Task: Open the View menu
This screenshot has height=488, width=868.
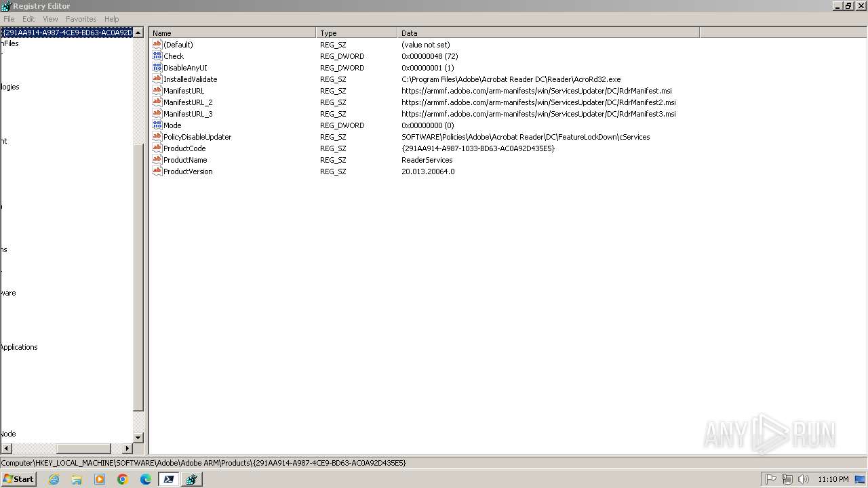Action: (50, 19)
